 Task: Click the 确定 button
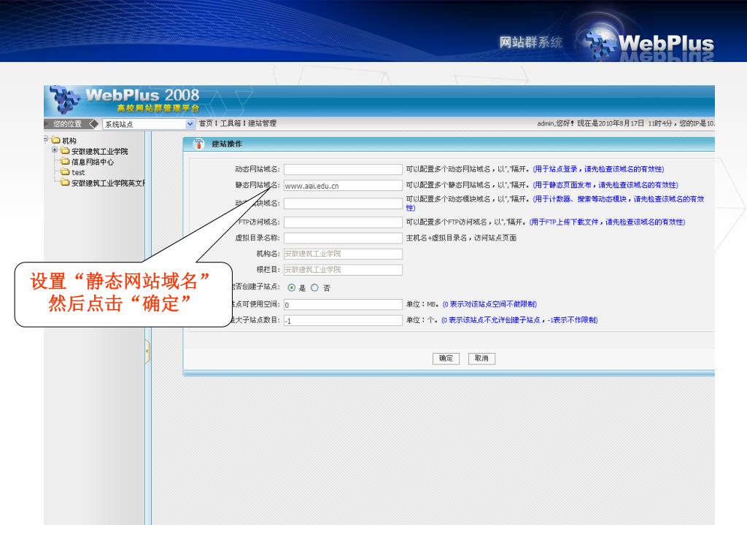point(446,359)
